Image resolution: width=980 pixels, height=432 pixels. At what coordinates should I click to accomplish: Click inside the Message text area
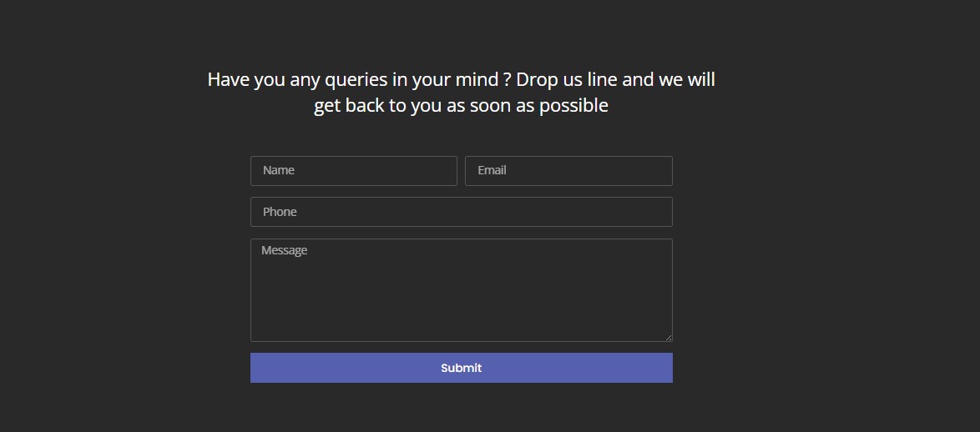(x=462, y=290)
